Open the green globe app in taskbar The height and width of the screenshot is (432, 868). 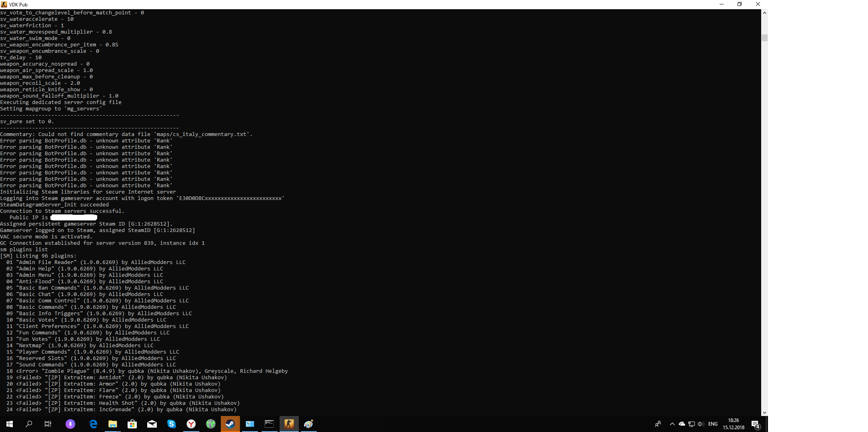tap(211, 424)
